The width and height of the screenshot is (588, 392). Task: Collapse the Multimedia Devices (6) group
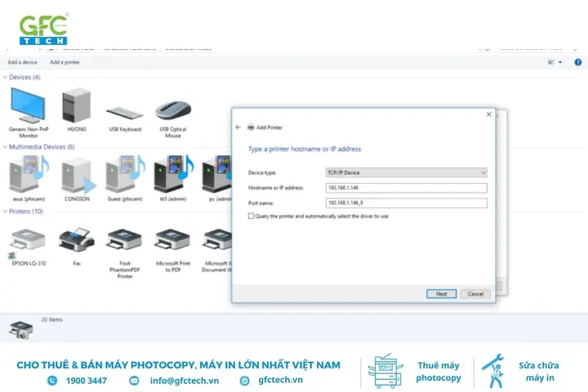pyautogui.click(x=5, y=147)
